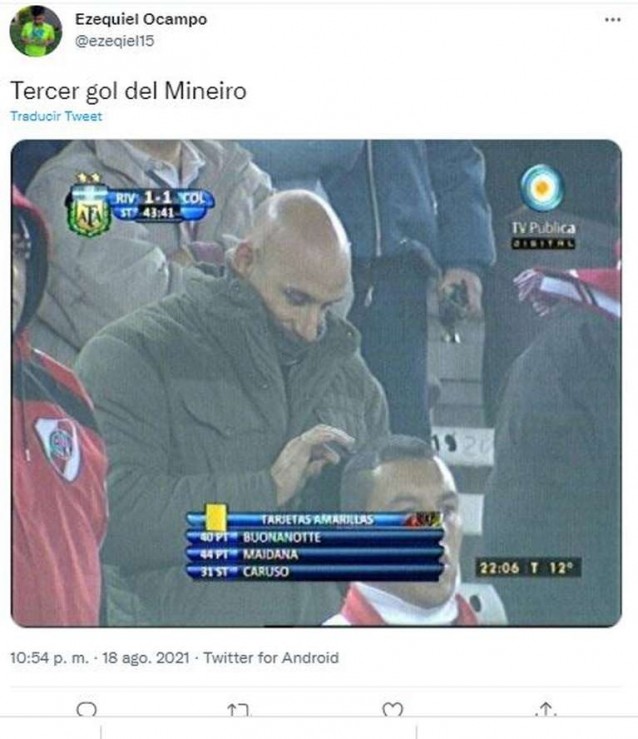The height and width of the screenshot is (739, 638).
Task: Click the TV Publica logo in image
Action: pos(543,206)
